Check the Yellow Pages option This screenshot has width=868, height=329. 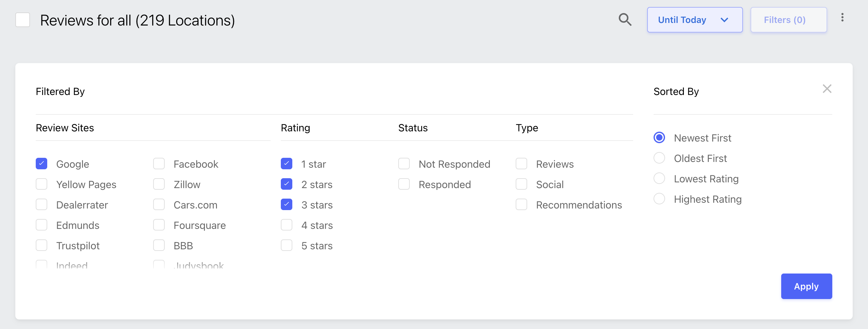(41, 184)
